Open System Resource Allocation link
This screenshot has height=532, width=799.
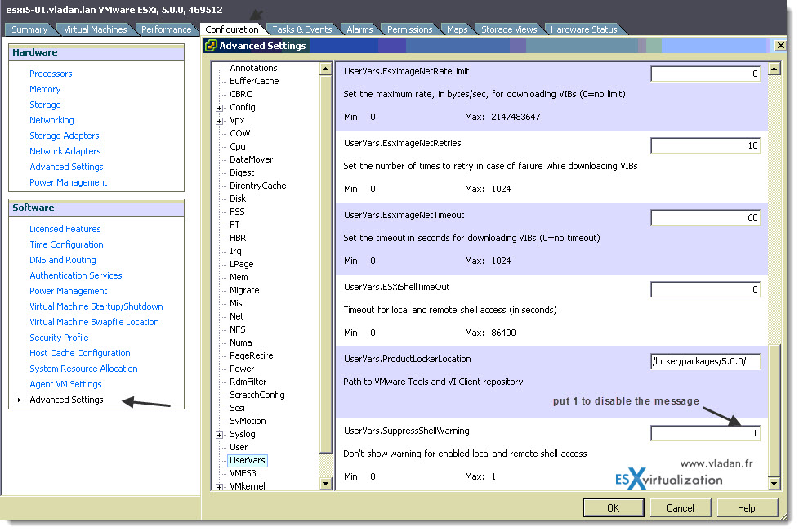coord(83,369)
